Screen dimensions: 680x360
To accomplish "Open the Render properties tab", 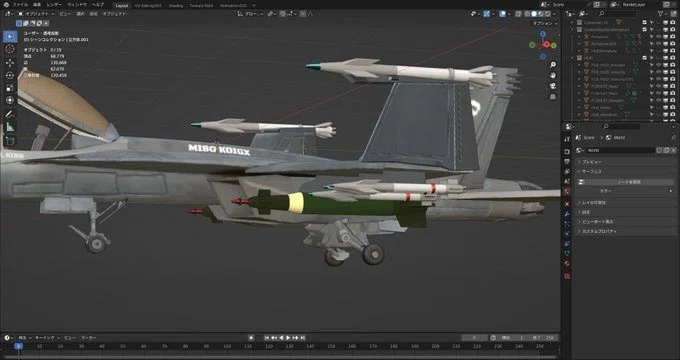I will pos(567,151).
